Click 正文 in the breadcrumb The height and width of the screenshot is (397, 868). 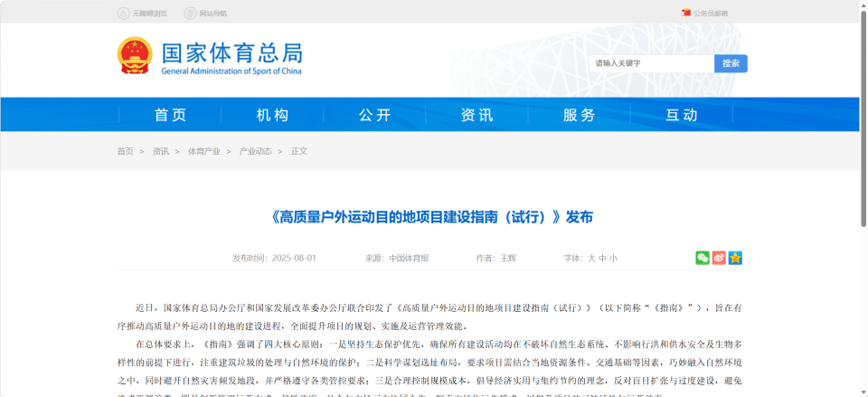coord(299,151)
